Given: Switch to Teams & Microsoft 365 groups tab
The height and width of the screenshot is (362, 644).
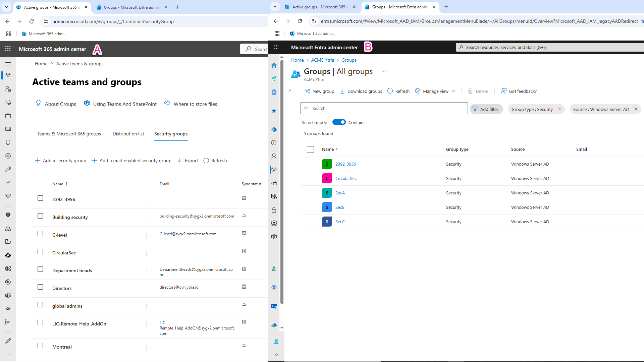Looking at the screenshot, I should pyautogui.click(x=69, y=134).
